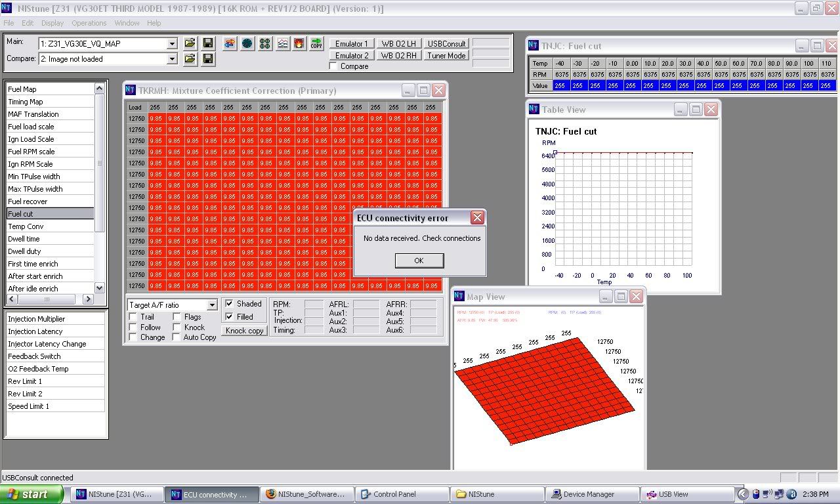Enable the Trail checkbox
The image size is (840, 504).
(x=133, y=317)
